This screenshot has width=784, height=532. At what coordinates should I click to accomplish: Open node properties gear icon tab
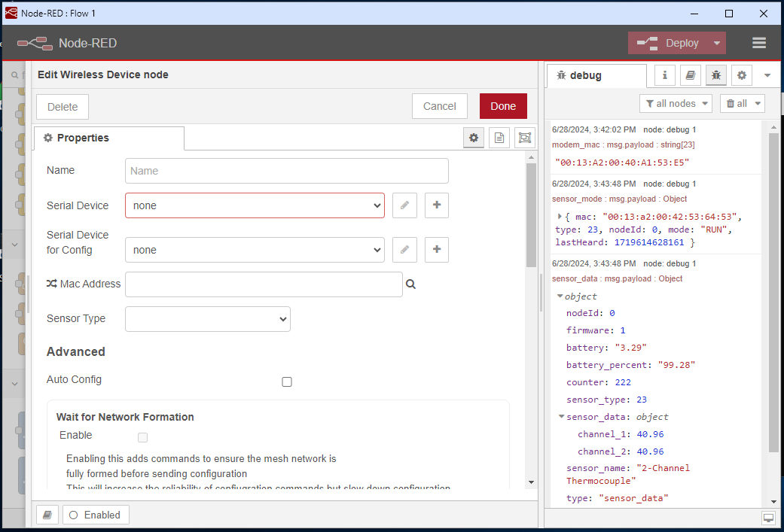coord(474,138)
